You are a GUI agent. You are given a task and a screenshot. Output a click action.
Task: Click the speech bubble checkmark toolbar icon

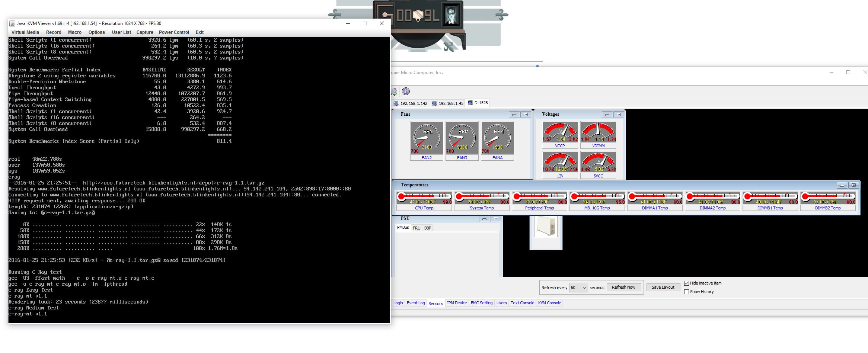point(394,92)
